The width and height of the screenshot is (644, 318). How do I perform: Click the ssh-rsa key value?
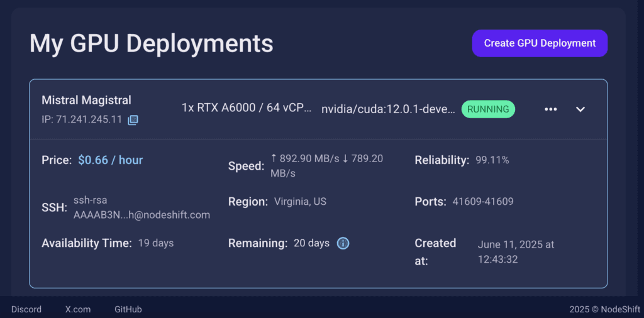pos(142,207)
